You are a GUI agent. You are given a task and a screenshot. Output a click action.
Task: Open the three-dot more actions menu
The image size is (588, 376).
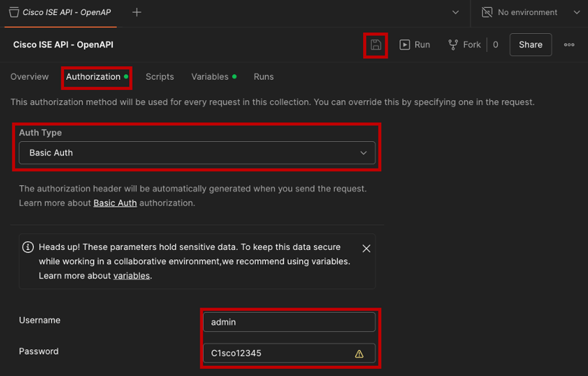(x=569, y=45)
